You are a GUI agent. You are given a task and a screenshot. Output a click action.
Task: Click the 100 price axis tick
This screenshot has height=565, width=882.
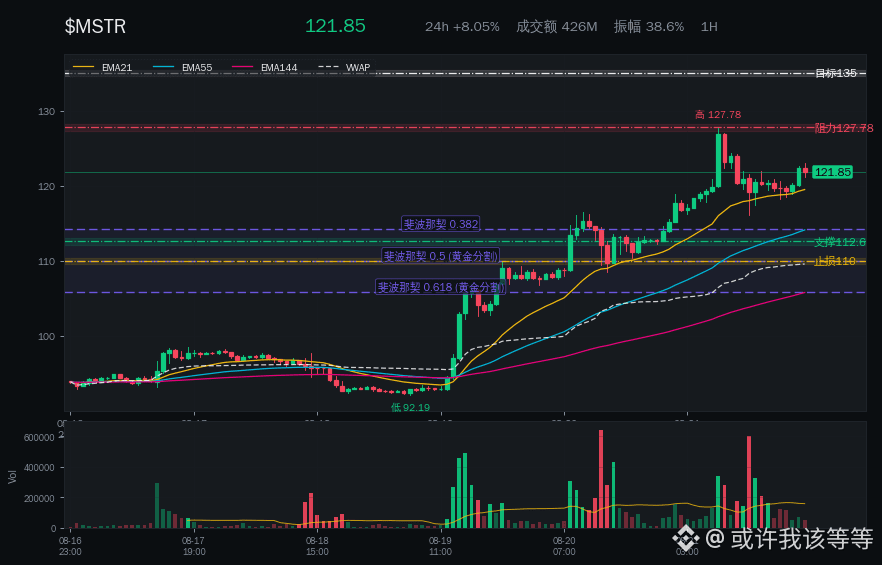coord(47,337)
